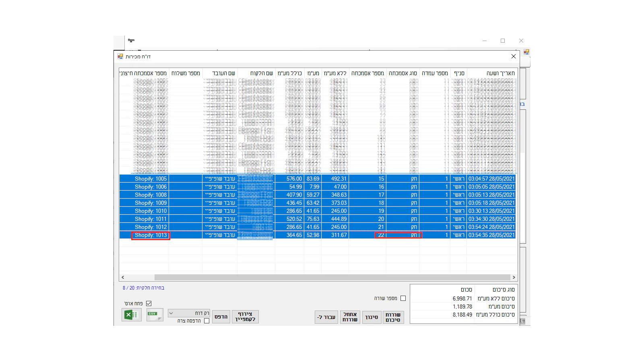Check the מספר שורה checkbox
Image resolution: width=644 pixels, height=362 pixels.
pos(403,298)
